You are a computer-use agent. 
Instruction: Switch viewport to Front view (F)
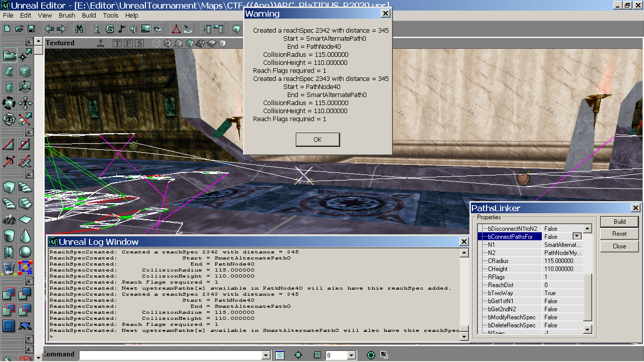click(128, 43)
